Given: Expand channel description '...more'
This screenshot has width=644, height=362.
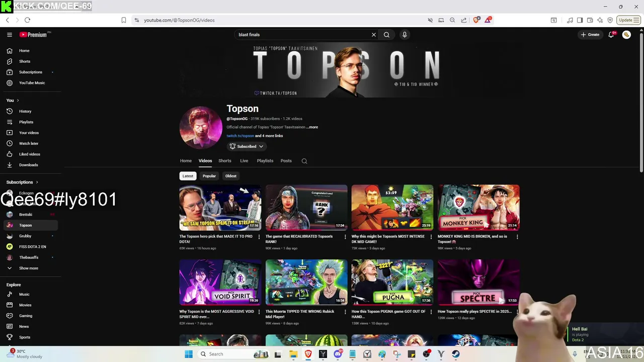Looking at the screenshot, I should pos(312,127).
